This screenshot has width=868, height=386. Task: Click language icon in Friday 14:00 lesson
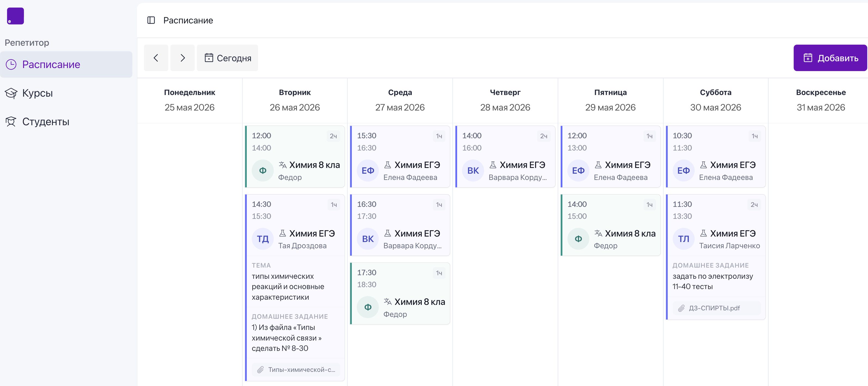click(598, 233)
